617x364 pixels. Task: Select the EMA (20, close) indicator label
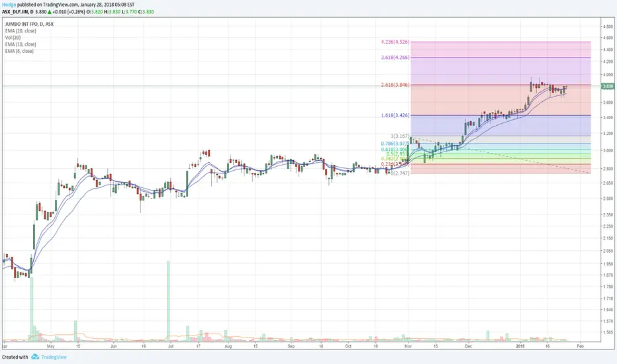coord(21,30)
